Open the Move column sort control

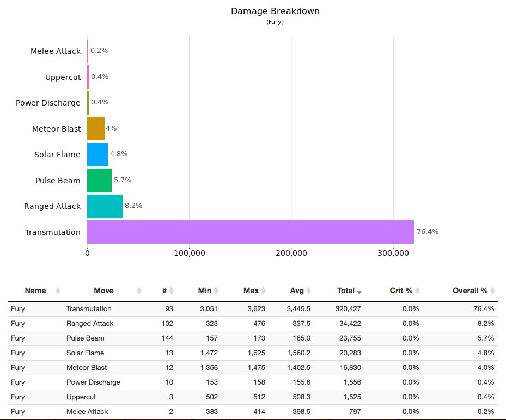click(x=138, y=291)
